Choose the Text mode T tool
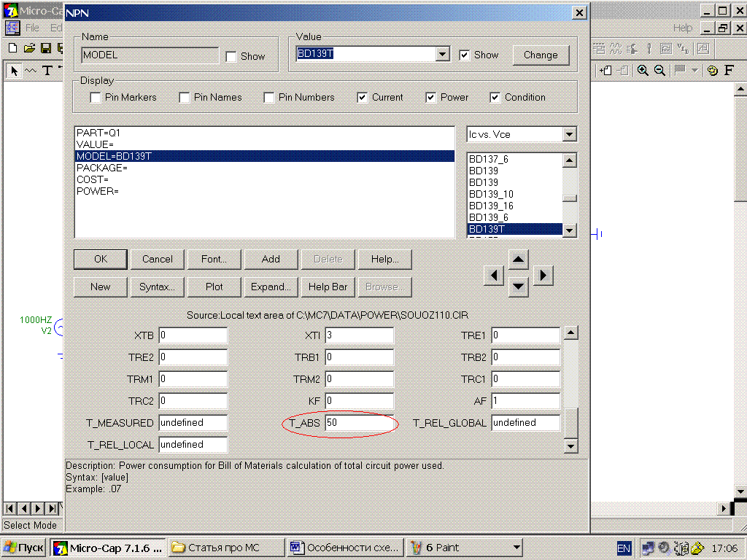The image size is (747, 560). click(47, 71)
